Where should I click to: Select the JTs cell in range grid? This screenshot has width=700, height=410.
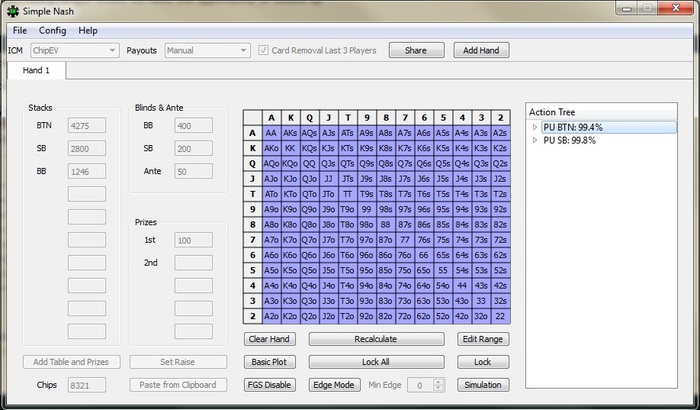[347, 179]
